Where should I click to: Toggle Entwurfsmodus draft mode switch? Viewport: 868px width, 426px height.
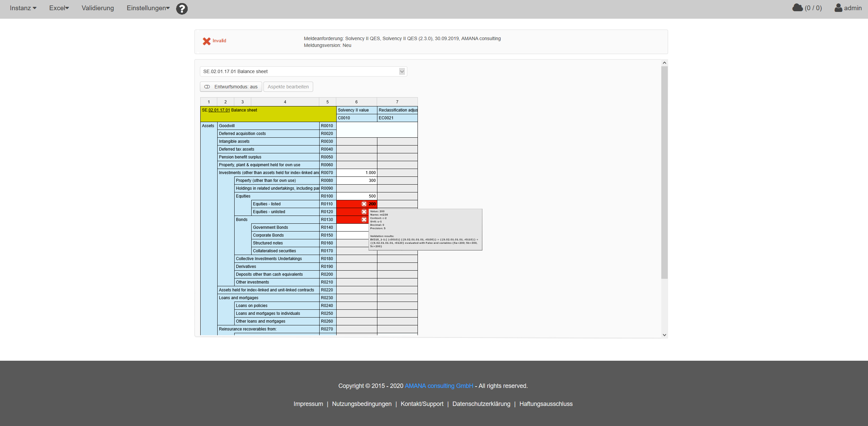click(207, 87)
